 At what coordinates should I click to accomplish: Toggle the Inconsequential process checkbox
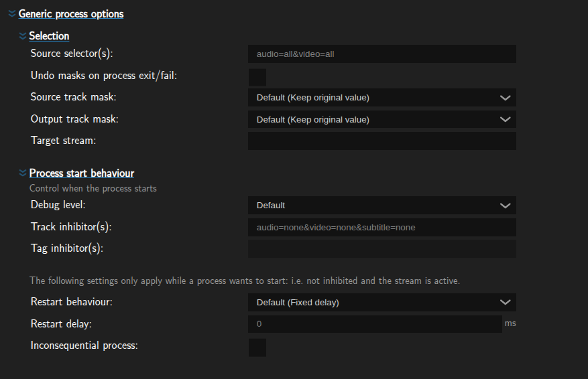257,348
